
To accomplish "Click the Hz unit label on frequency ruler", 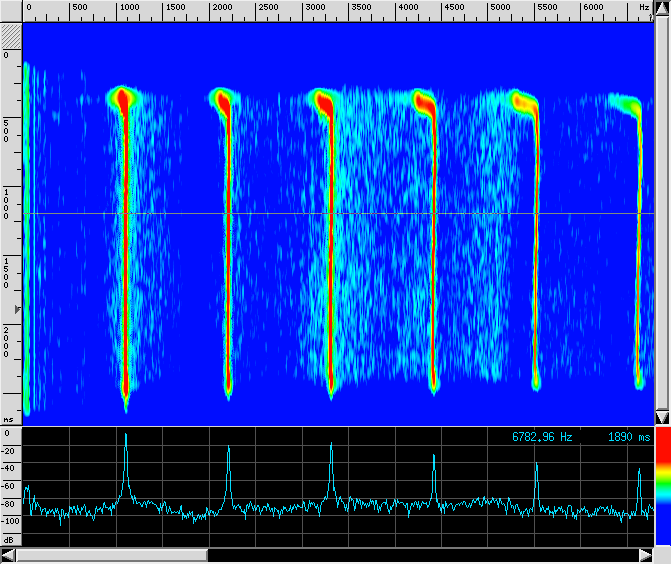I will click(644, 8).
